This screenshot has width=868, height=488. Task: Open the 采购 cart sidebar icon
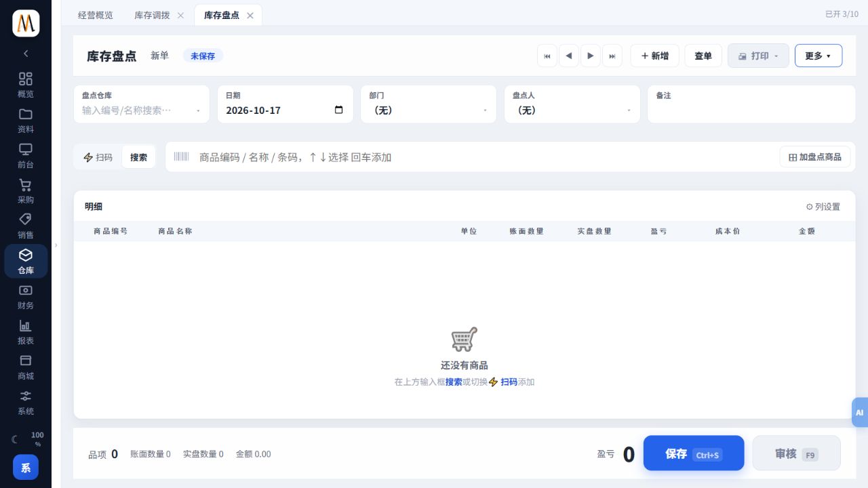tap(26, 190)
